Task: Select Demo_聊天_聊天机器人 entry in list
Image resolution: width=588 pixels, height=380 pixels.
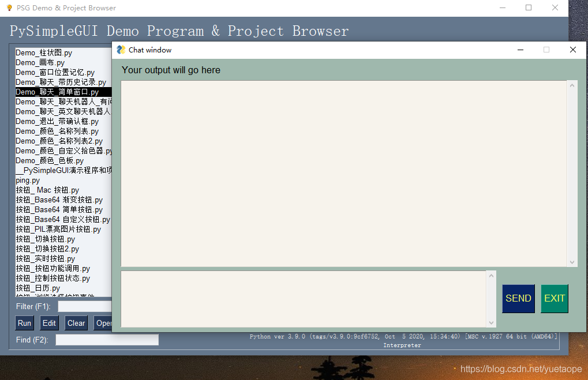Action: coord(63,101)
